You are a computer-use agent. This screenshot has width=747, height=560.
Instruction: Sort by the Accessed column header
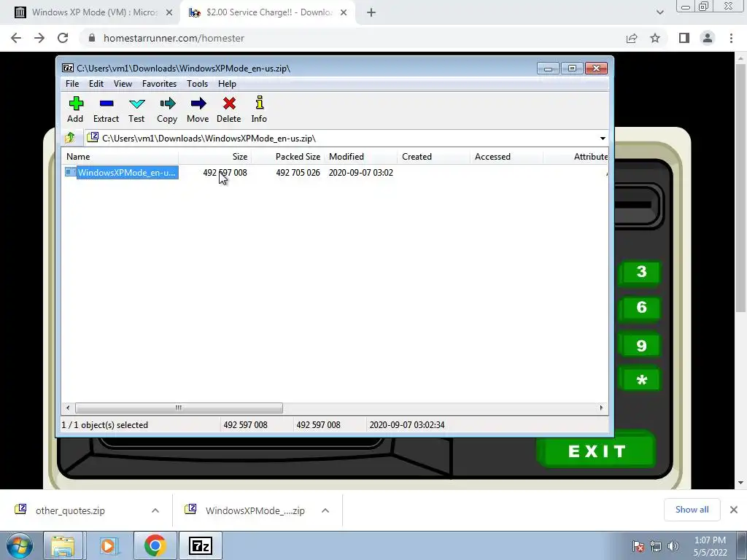click(506, 157)
